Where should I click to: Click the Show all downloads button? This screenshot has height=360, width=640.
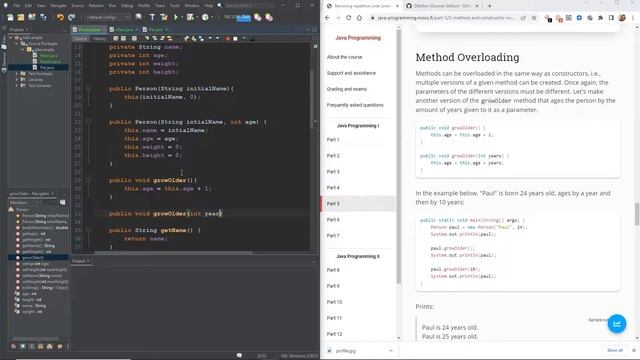pos(615,350)
